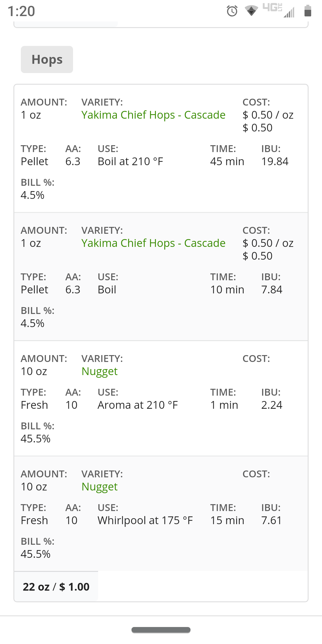Tap the Boil at 210 °F use text

coord(130,161)
